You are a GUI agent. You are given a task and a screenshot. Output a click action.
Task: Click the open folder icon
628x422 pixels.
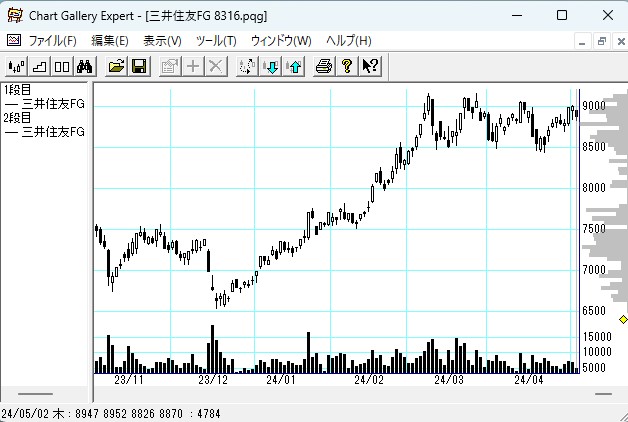tap(116, 66)
